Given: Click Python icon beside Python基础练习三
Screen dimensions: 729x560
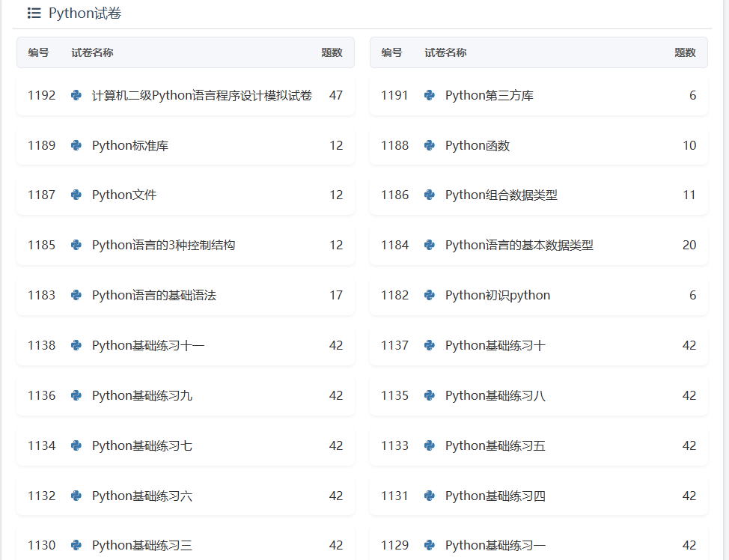Looking at the screenshot, I should 76,545.
